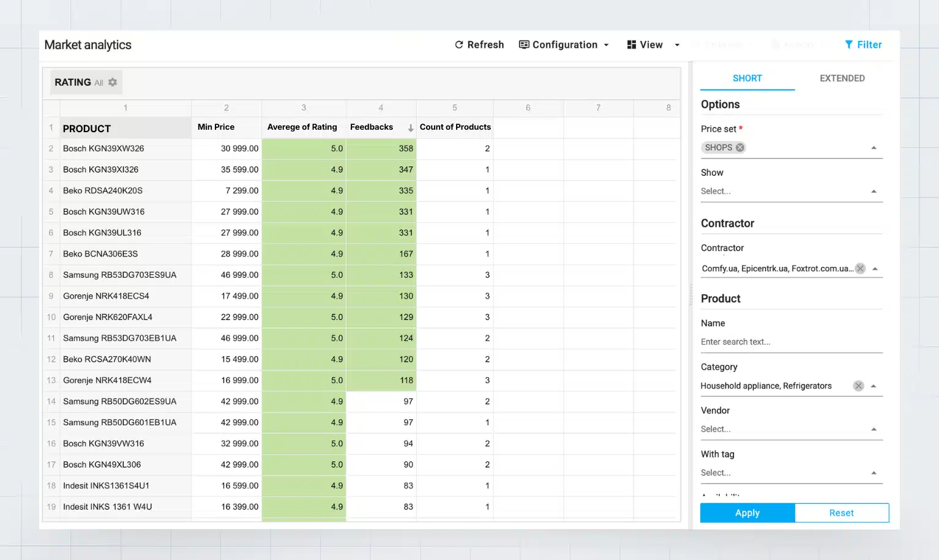Select the SHORT filter tab

coord(747,78)
